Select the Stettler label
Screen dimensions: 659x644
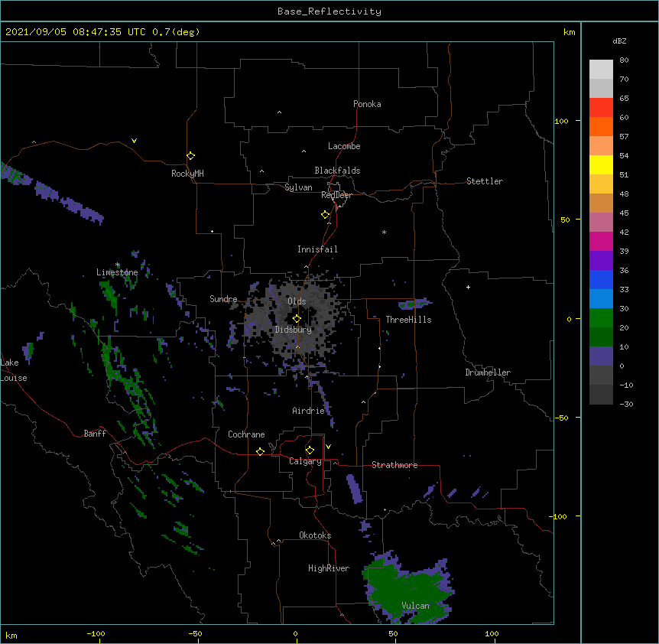pyautogui.click(x=485, y=181)
